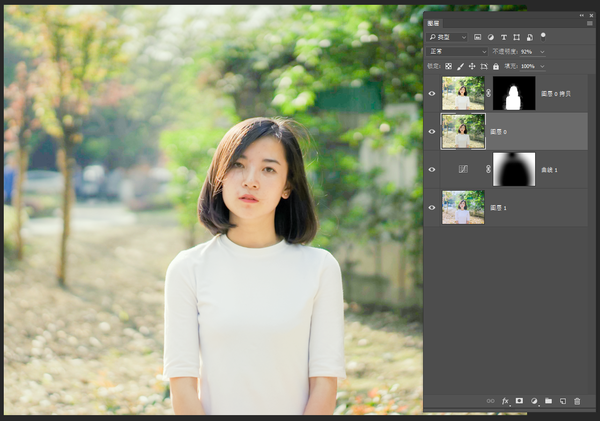The width and height of the screenshot is (600, 421).
Task: Select the 图层 (Layers) panel tab
Action: pos(433,23)
